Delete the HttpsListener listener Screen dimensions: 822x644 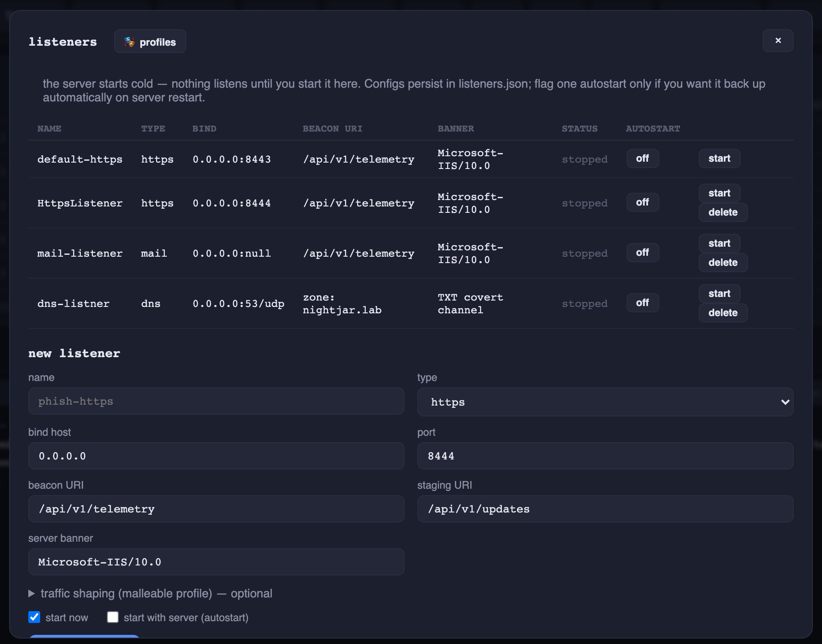tap(723, 212)
